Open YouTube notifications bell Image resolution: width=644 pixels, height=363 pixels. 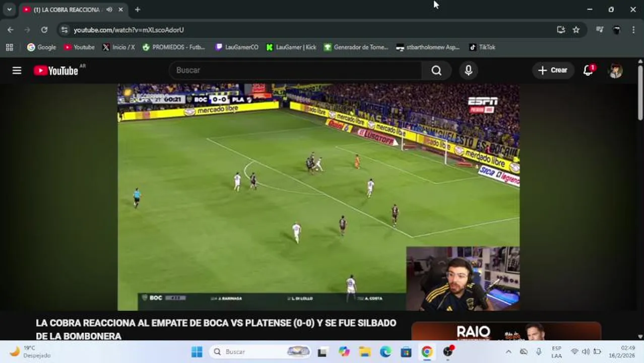pyautogui.click(x=588, y=71)
